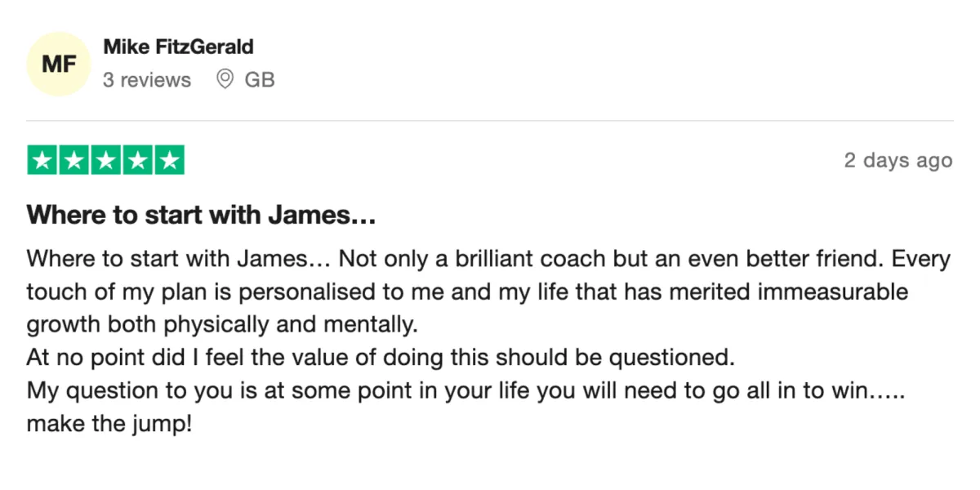Click the first green rating star
980x490 pixels.
click(42, 160)
